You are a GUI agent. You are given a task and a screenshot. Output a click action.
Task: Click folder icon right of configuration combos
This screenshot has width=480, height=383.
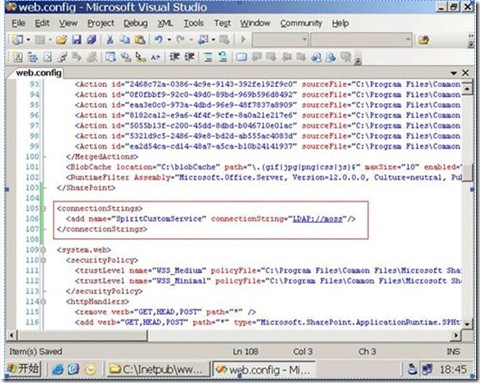point(424,40)
